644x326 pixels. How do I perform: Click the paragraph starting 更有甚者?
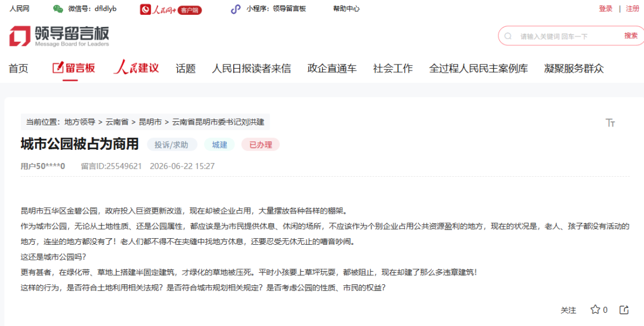coord(249,272)
